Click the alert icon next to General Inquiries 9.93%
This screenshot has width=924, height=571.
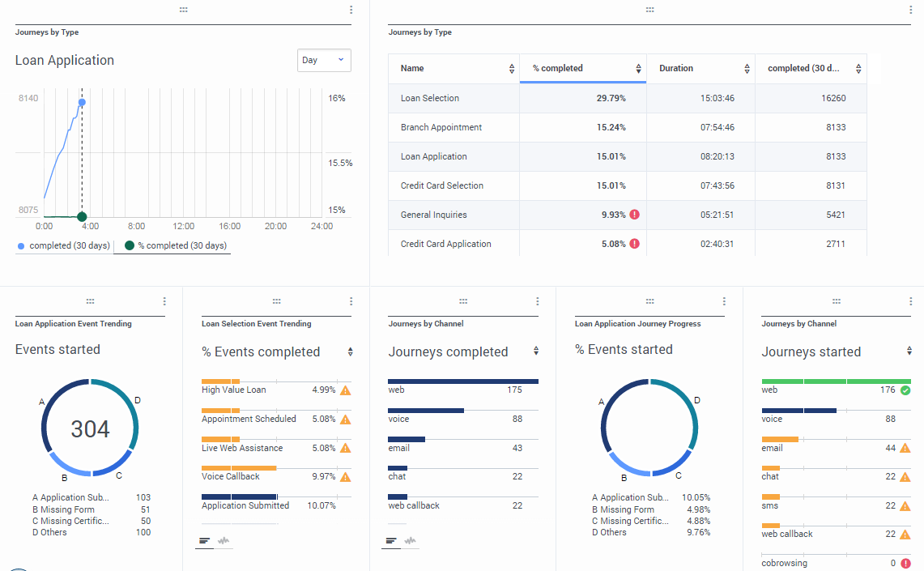[x=635, y=215]
